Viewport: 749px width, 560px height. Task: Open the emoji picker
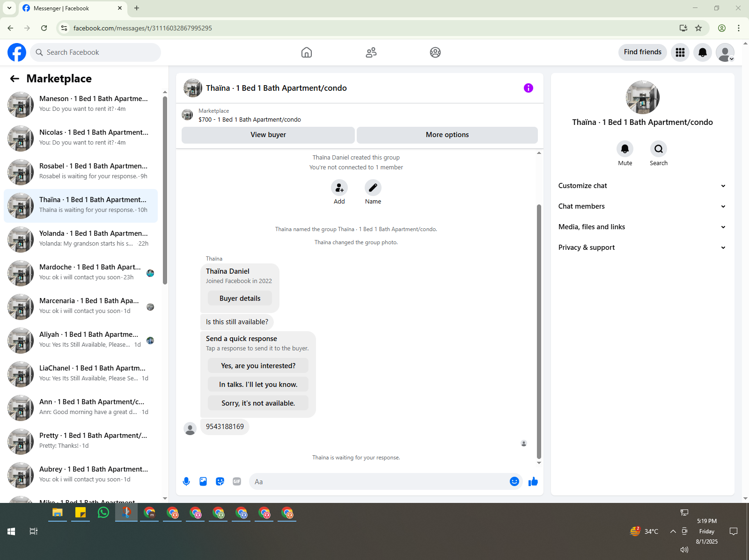[x=514, y=481]
